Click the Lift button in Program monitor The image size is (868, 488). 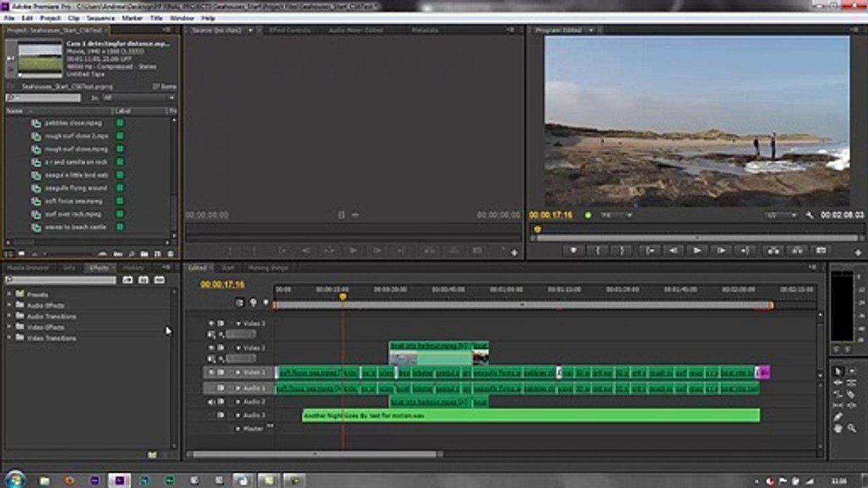(x=773, y=251)
